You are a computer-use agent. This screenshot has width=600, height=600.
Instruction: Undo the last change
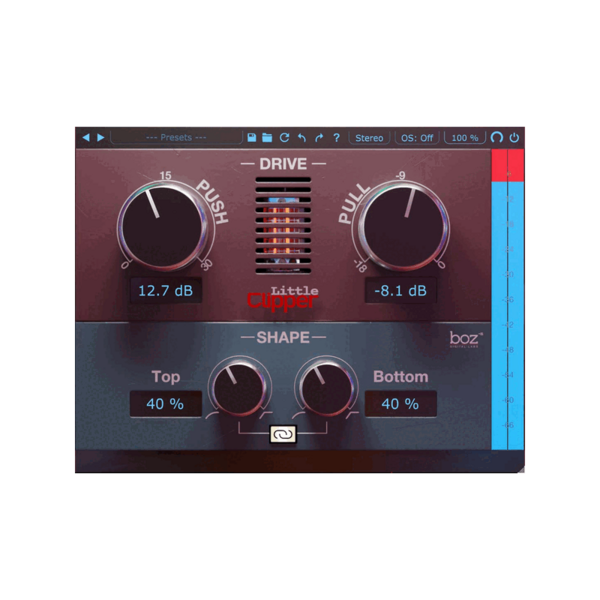(302, 137)
